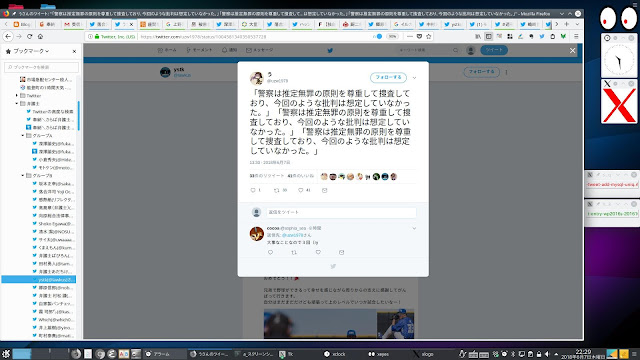Expand the Twitter bookmark folder in the sidebar
This screenshot has width=640, height=360.
17,96
